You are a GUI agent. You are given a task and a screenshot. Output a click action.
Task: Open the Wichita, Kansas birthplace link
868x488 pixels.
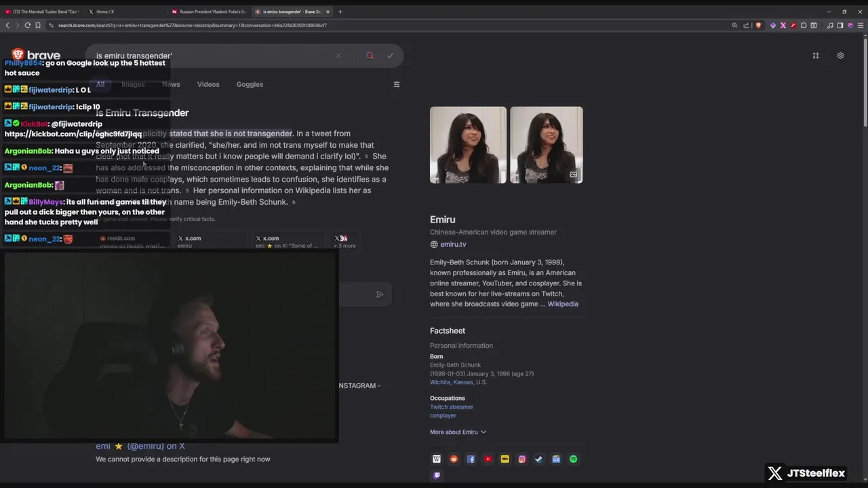coord(452,382)
